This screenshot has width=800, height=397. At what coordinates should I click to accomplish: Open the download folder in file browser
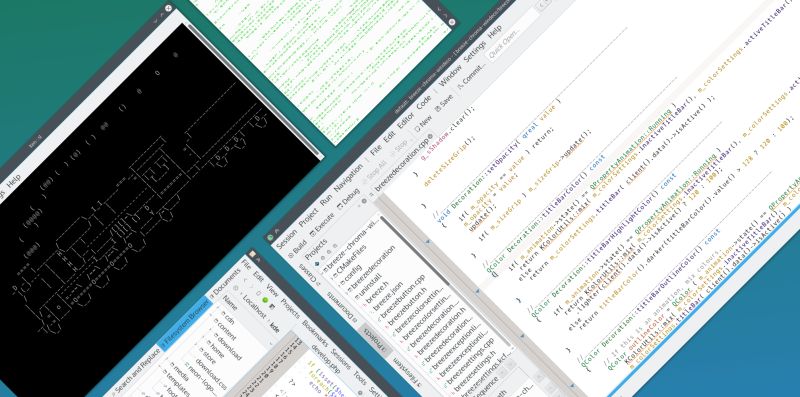coord(229,346)
